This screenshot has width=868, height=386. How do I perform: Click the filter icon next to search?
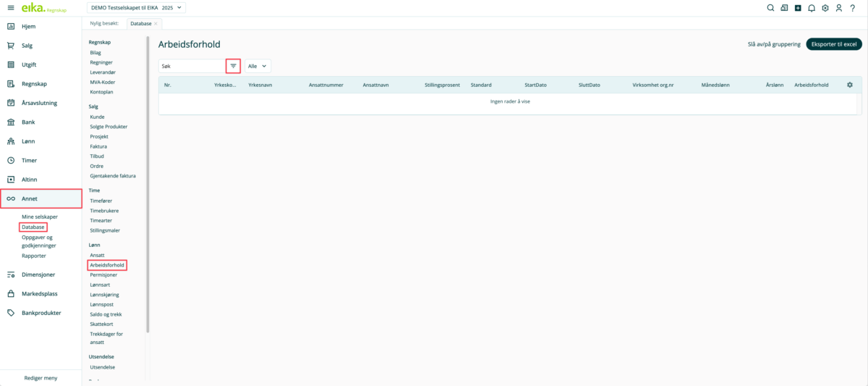click(233, 66)
